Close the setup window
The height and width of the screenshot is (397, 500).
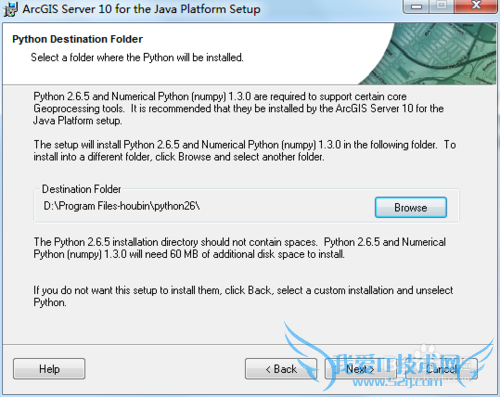point(476,6)
